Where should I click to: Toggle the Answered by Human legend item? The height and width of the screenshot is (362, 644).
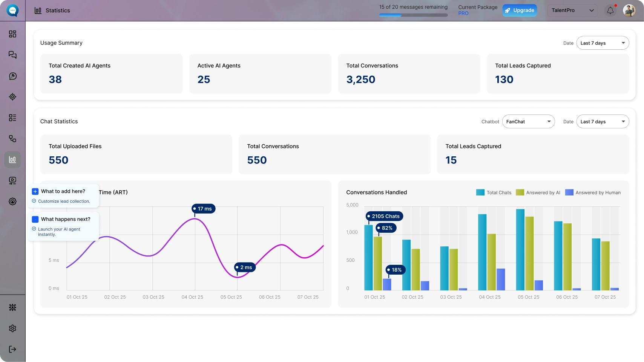(593, 192)
